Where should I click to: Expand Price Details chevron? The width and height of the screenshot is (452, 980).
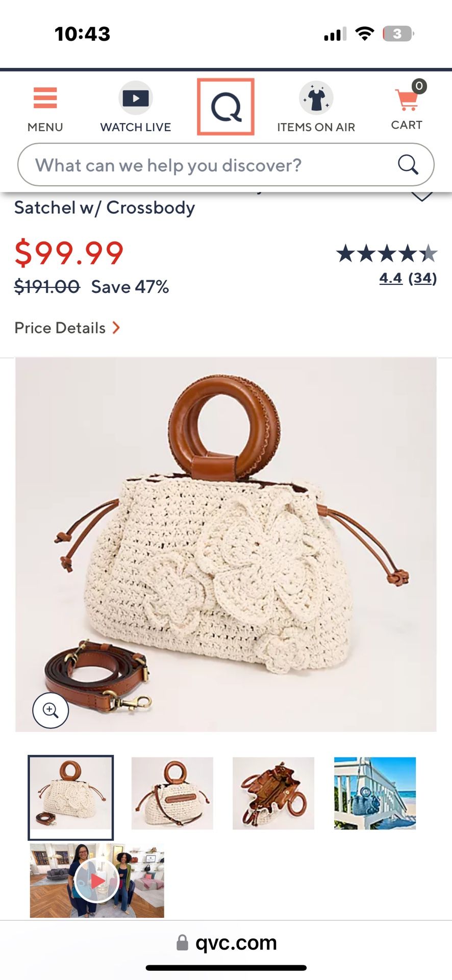(116, 328)
